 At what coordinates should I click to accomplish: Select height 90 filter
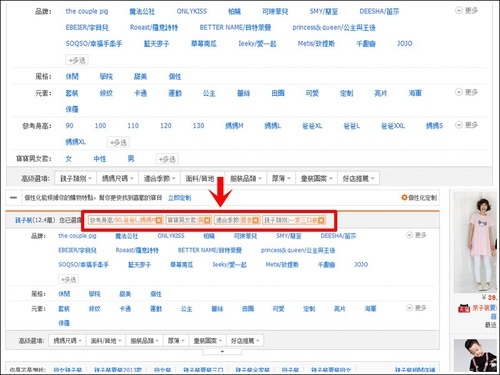pos(69,126)
